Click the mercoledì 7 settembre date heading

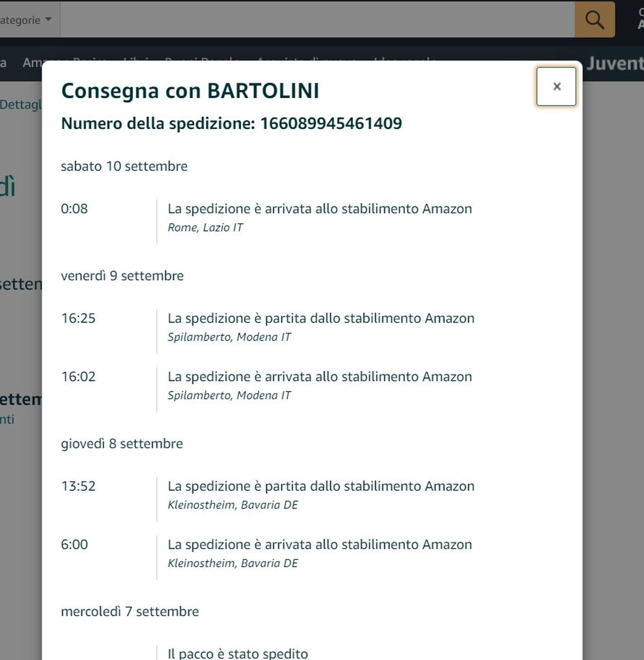pyautogui.click(x=130, y=611)
